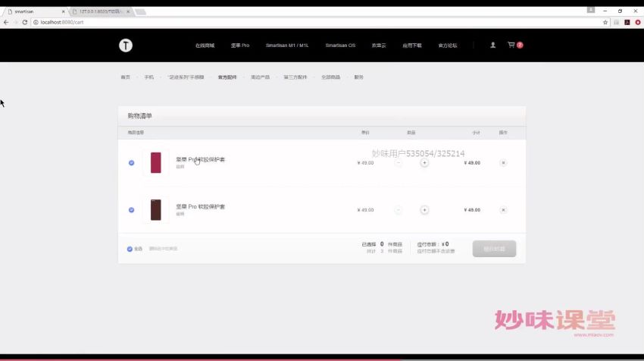Open the dark brown case product name link
The height and width of the screenshot is (361, 644).
pyautogui.click(x=201, y=207)
